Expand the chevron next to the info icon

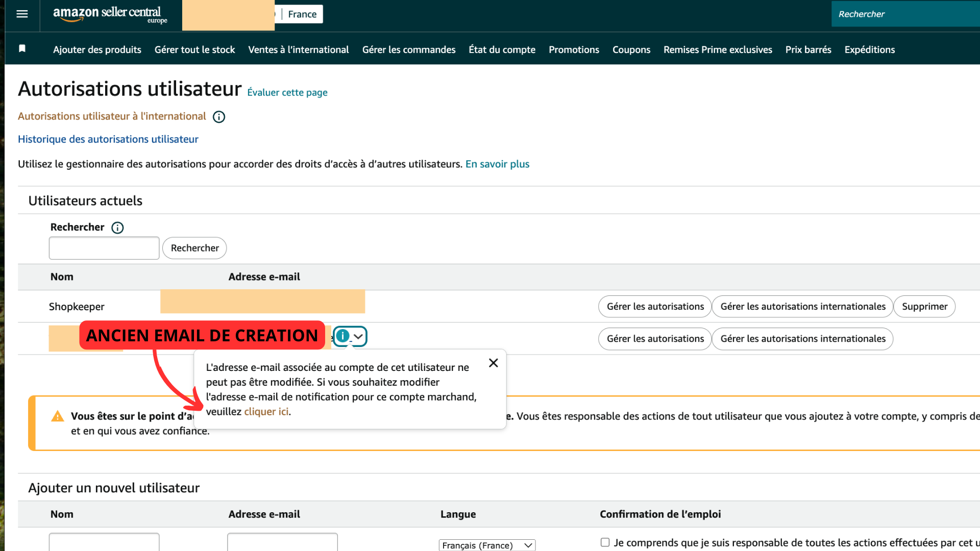(x=359, y=336)
